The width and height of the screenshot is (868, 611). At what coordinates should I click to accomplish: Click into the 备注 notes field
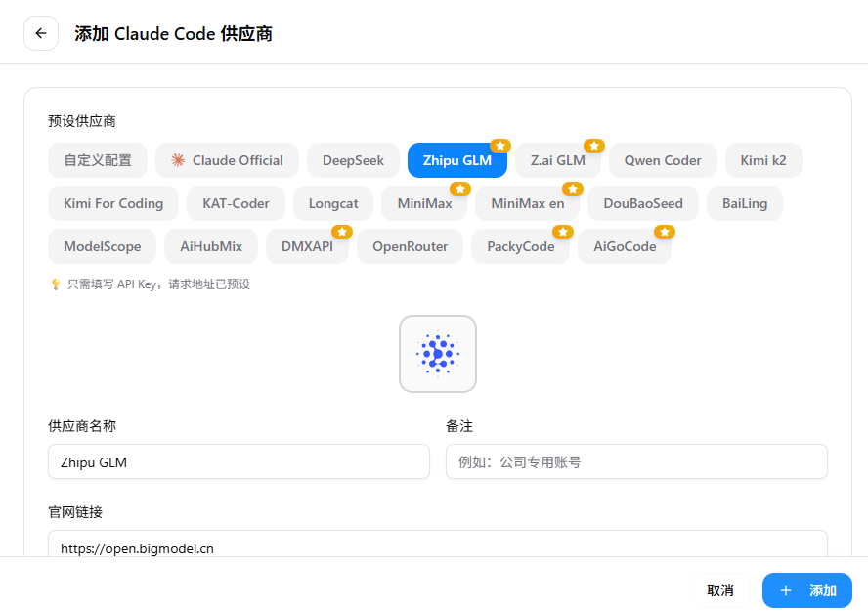tap(636, 462)
